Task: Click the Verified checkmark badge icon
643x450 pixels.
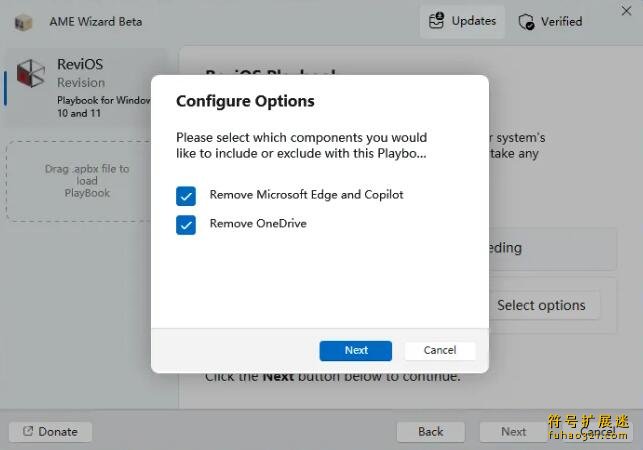Action: pyautogui.click(x=526, y=21)
